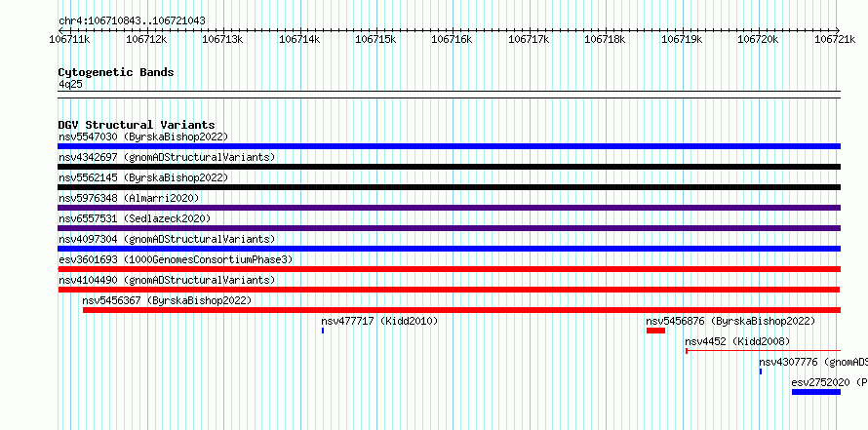This screenshot has height=430, width=868.
Task: Click the 106712k ruler tick label
Action: coord(146,39)
